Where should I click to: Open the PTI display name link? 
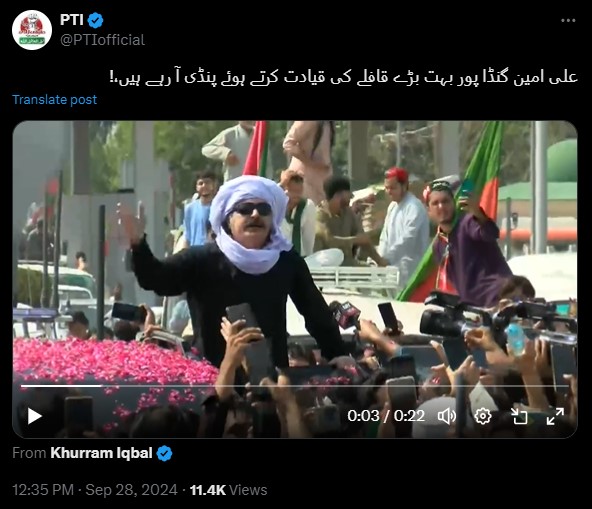[71, 20]
